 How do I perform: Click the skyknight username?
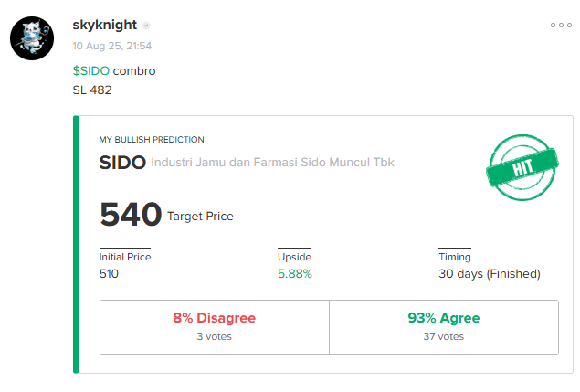pos(105,25)
